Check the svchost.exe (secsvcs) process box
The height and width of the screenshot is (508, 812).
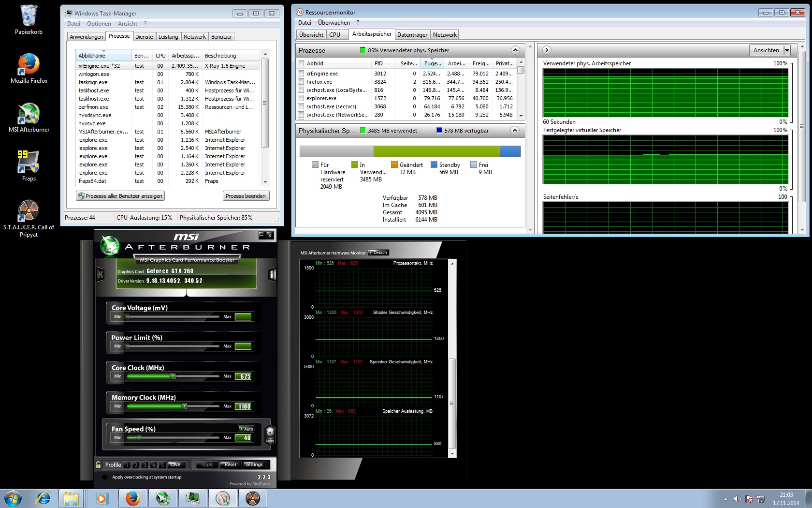click(301, 106)
